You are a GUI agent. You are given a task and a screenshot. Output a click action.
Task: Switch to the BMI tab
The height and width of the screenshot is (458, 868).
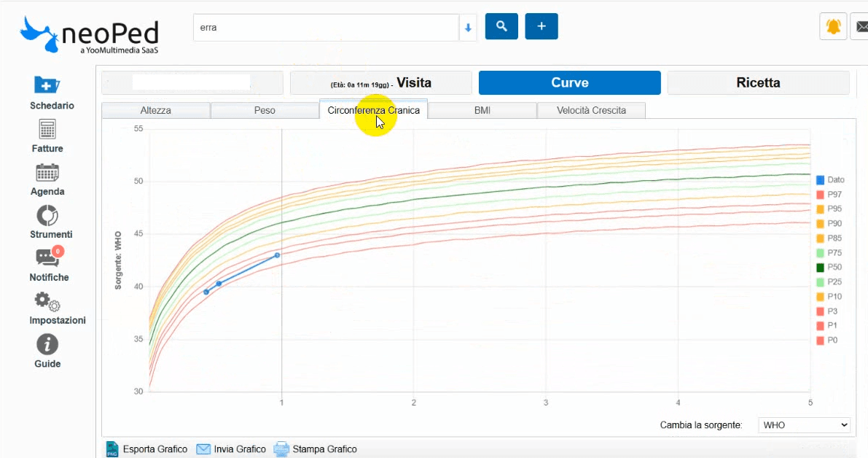pyautogui.click(x=482, y=110)
